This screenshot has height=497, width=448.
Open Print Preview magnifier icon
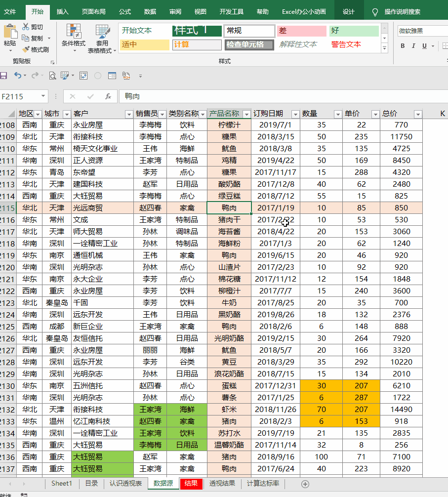52,76
